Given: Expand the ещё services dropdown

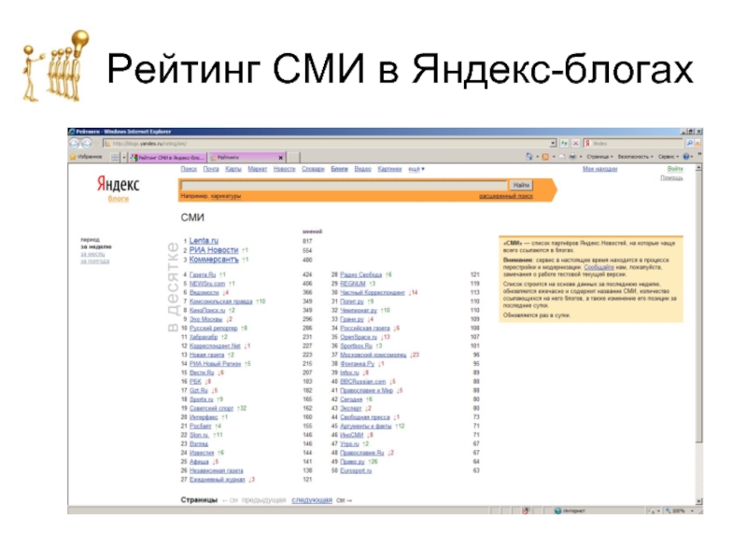Looking at the screenshot, I should 416,169.
